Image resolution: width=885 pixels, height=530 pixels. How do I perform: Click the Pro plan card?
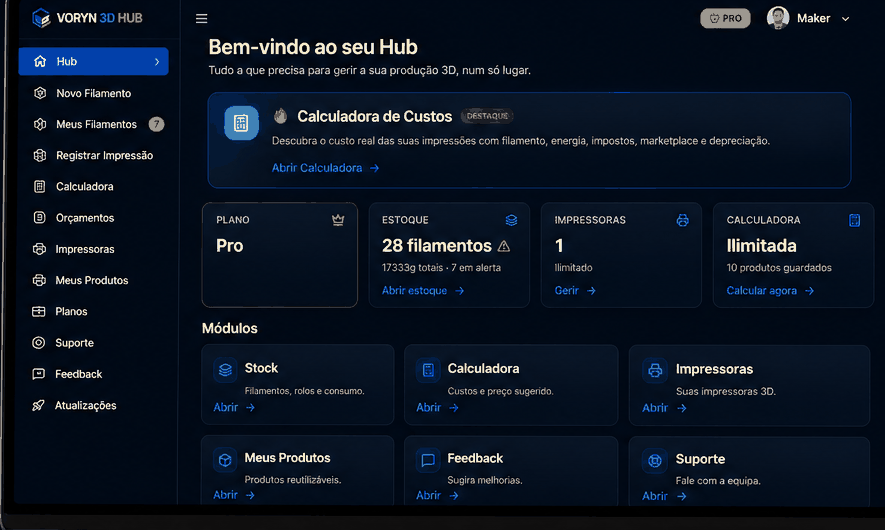(279, 255)
